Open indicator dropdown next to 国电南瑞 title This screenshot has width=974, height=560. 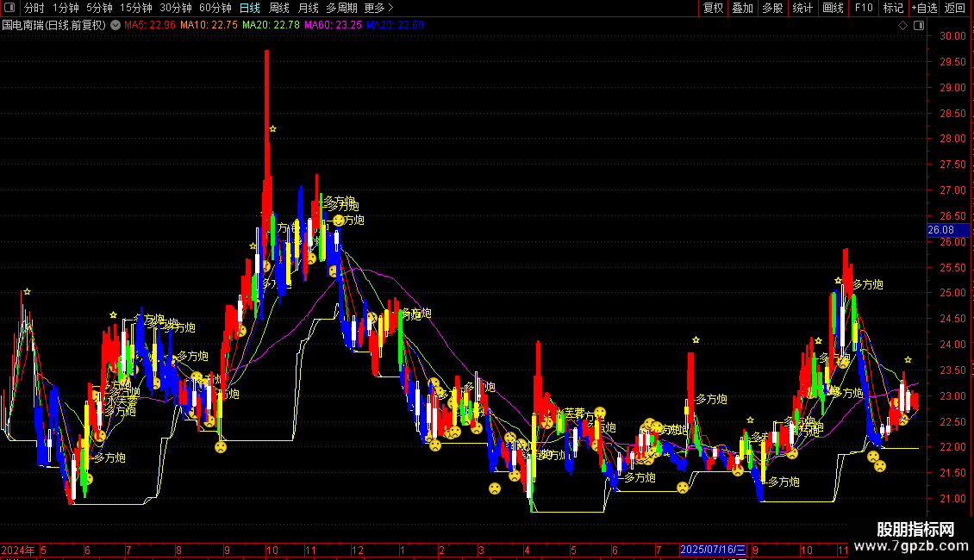tap(116, 25)
